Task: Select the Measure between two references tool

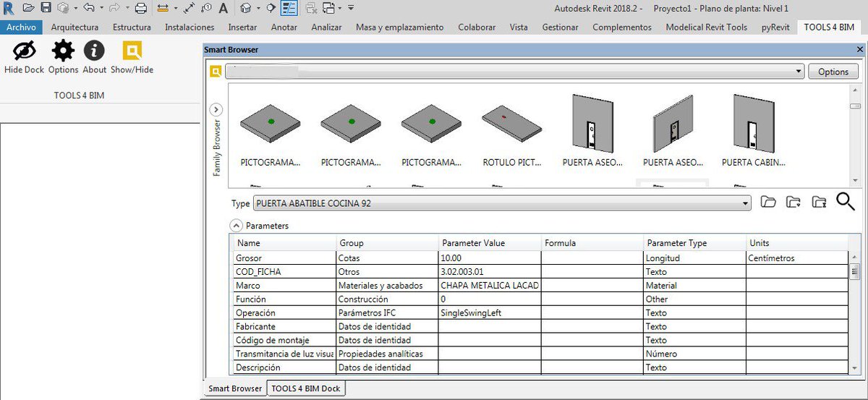Action: [x=163, y=8]
